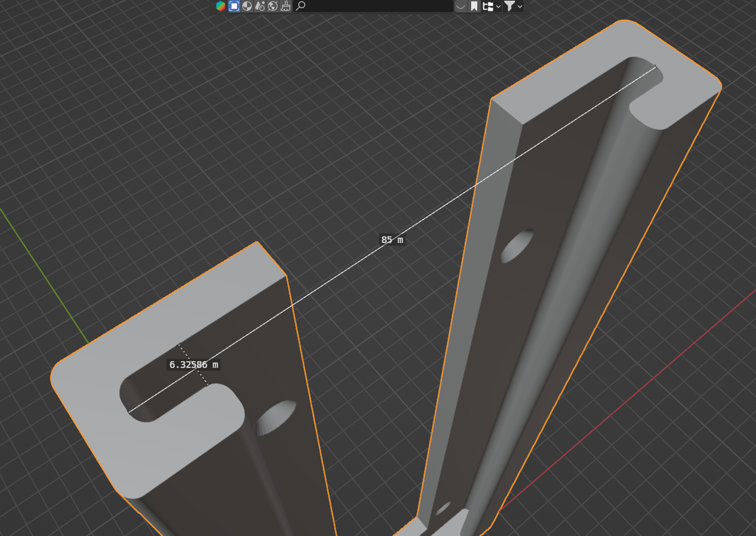Open dropdown arrow next to hierarchy icon

(498, 6)
